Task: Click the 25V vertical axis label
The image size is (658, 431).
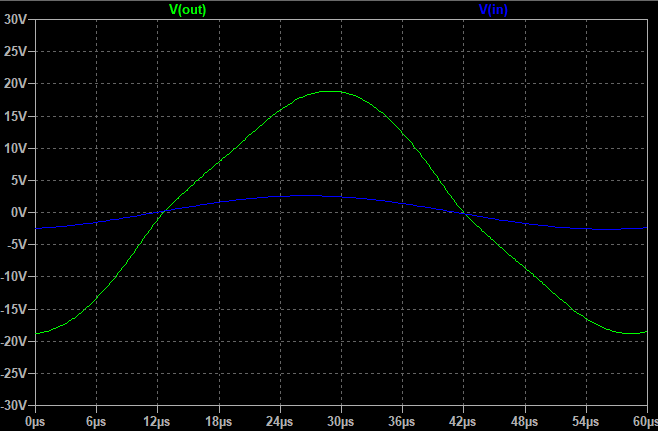Action: (x=15, y=52)
